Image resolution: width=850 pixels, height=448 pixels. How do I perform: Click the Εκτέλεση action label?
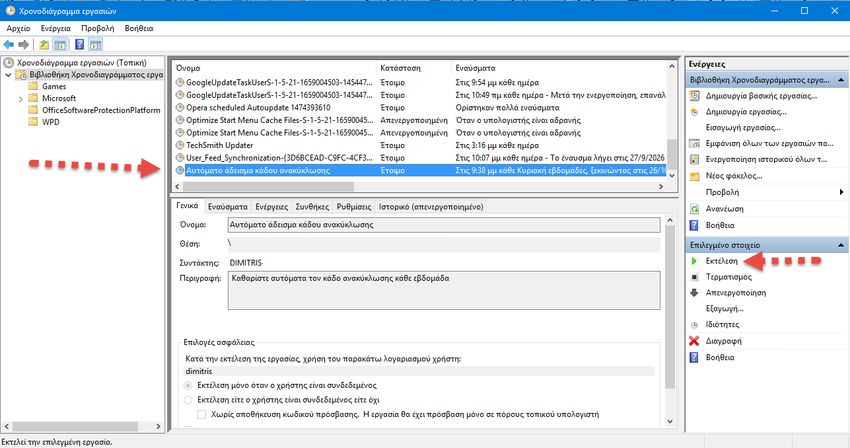[x=722, y=261]
